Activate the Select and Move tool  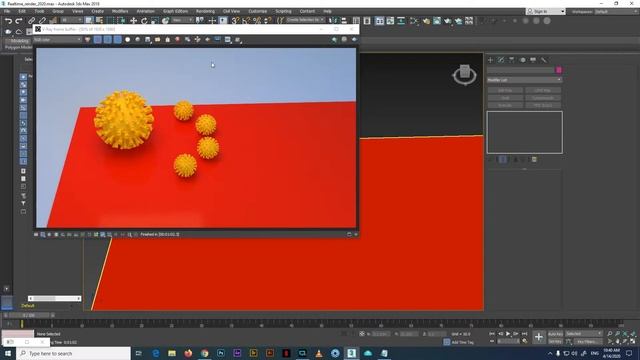[133, 20]
